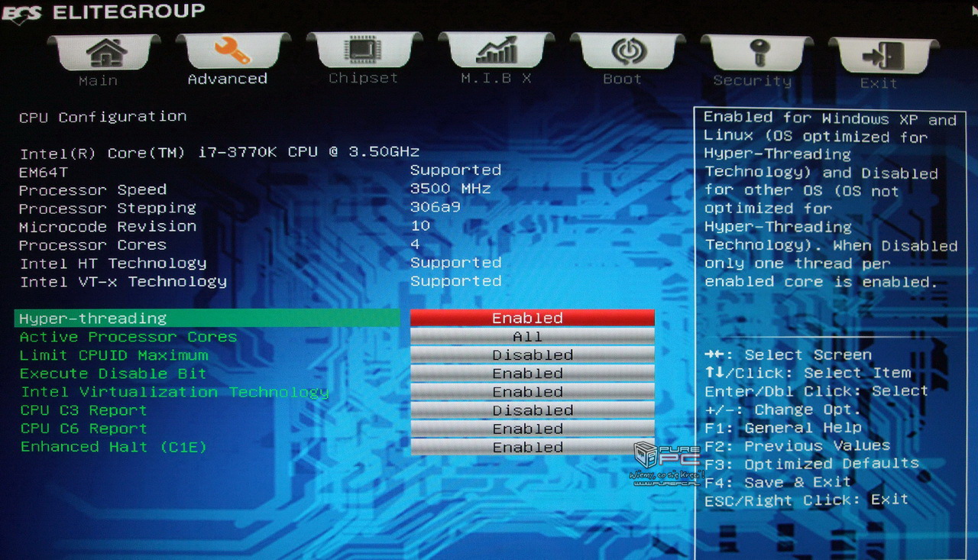The height and width of the screenshot is (560, 978).
Task: Change the Hyper-threading Enabled value
Action: coord(533,318)
